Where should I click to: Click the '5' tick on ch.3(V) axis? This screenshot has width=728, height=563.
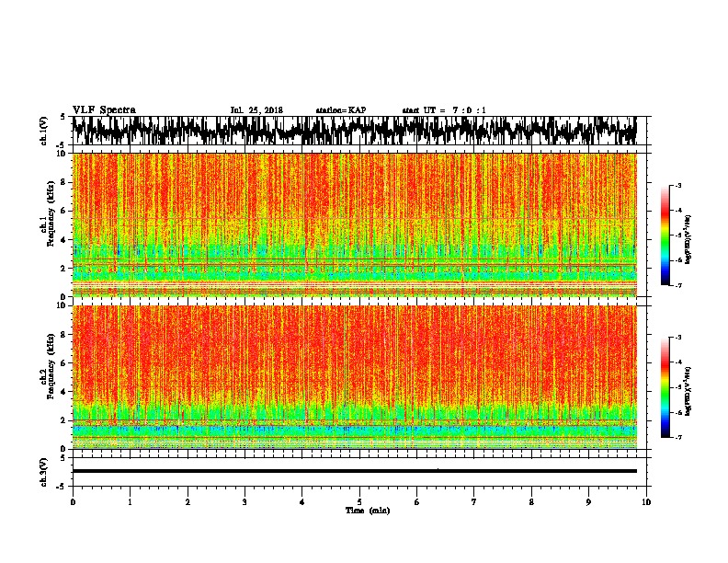click(x=63, y=458)
